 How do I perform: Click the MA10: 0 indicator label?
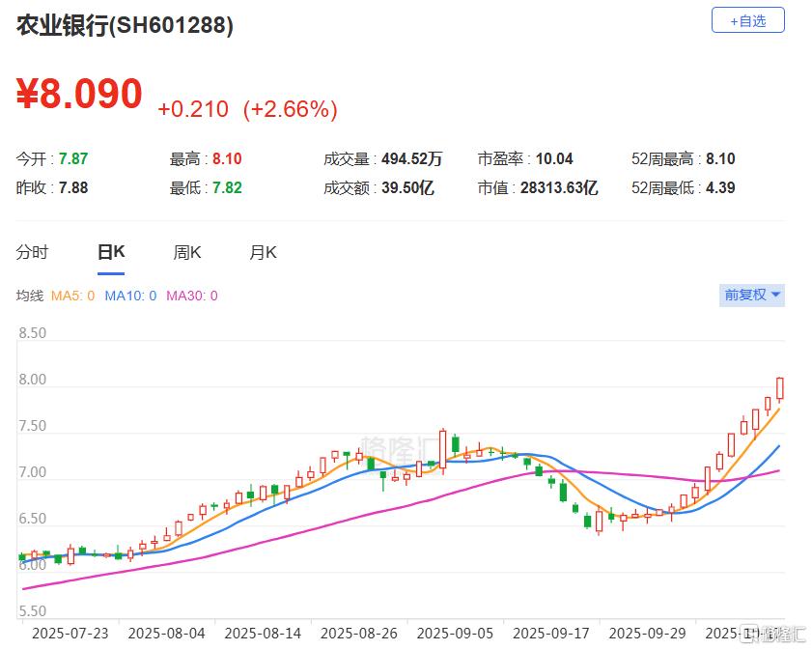coord(130,296)
